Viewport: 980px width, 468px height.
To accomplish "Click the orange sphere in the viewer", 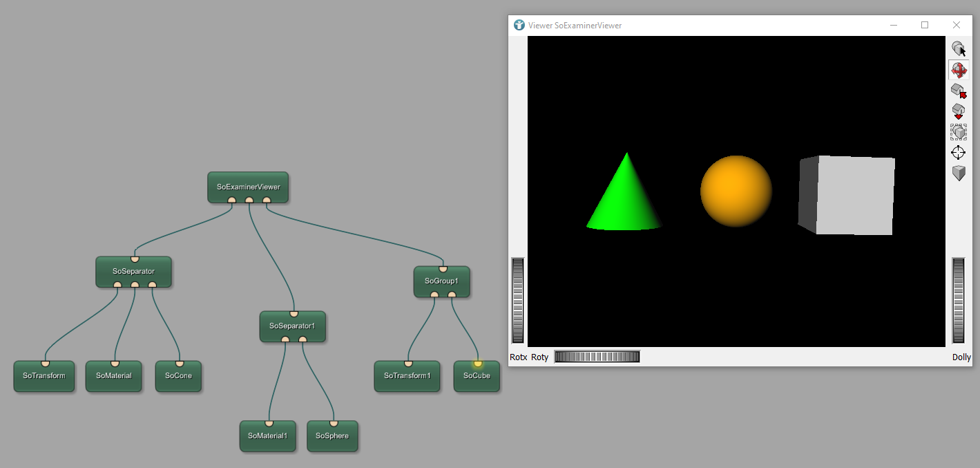I will pyautogui.click(x=736, y=191).
